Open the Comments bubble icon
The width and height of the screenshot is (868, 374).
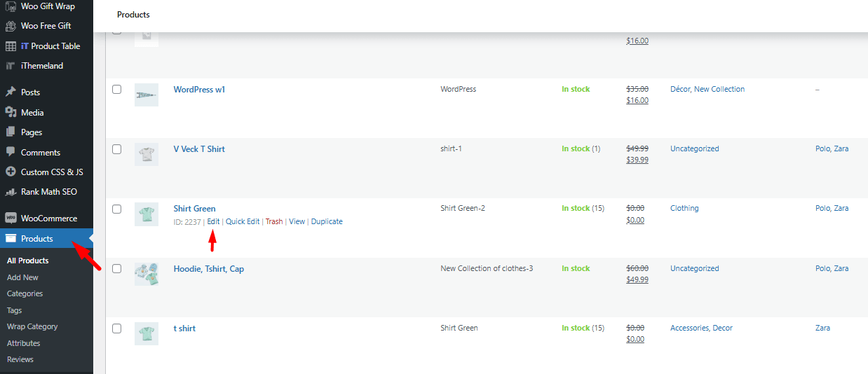[10, 152]
